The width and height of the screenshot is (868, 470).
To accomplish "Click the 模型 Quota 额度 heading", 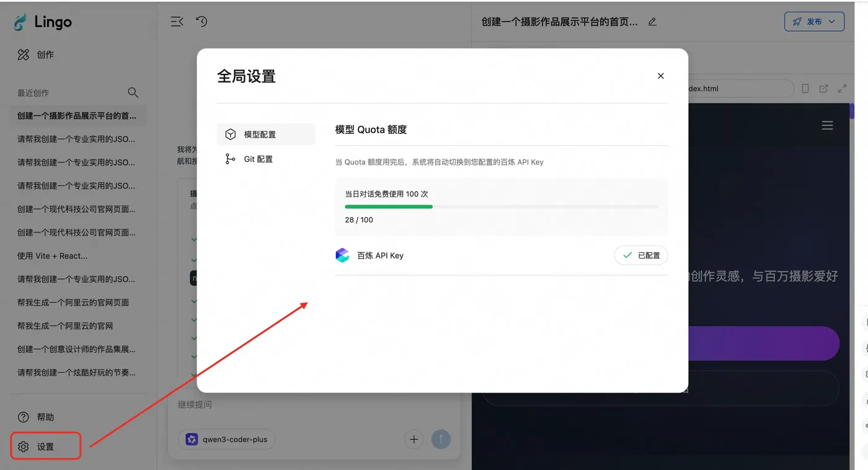I will pos(371,130).
